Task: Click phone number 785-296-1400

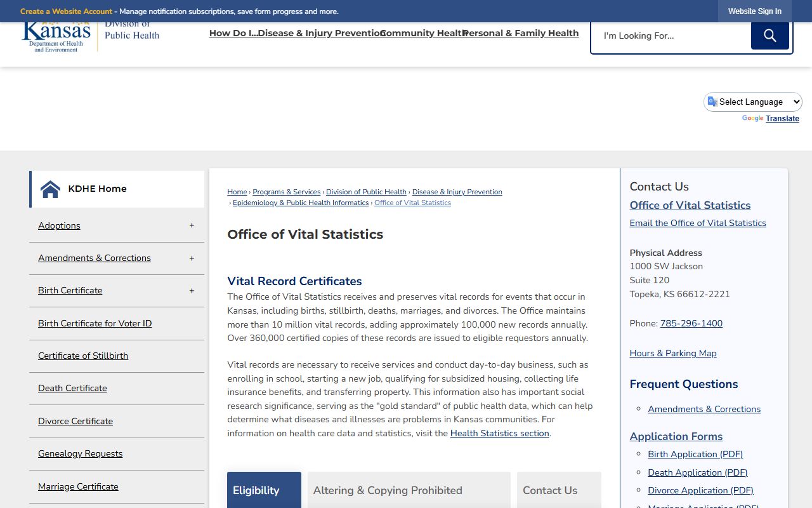Action: pyautogui.click(x=691, y=323)
